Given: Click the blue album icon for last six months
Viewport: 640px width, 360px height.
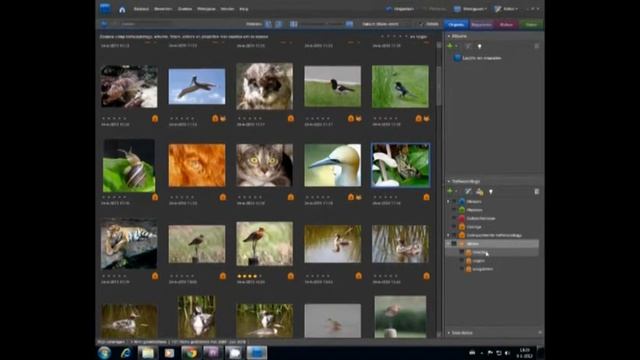Looking at the screenshot, I should (x=457, y=58).
